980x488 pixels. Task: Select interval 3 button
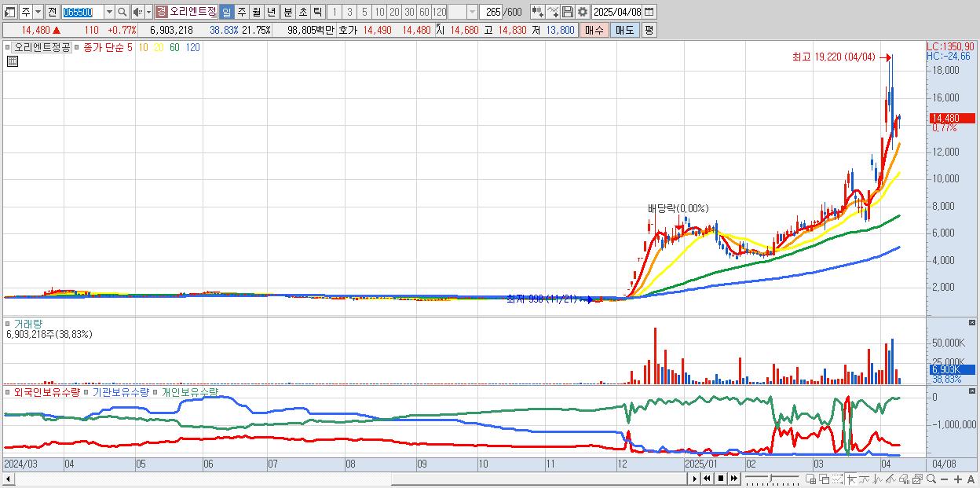point(349,12)
